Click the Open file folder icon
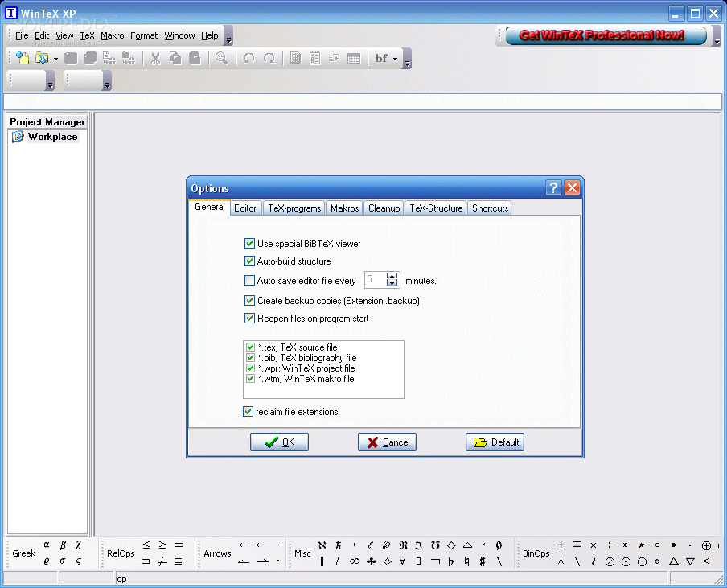 click(42, 58)
